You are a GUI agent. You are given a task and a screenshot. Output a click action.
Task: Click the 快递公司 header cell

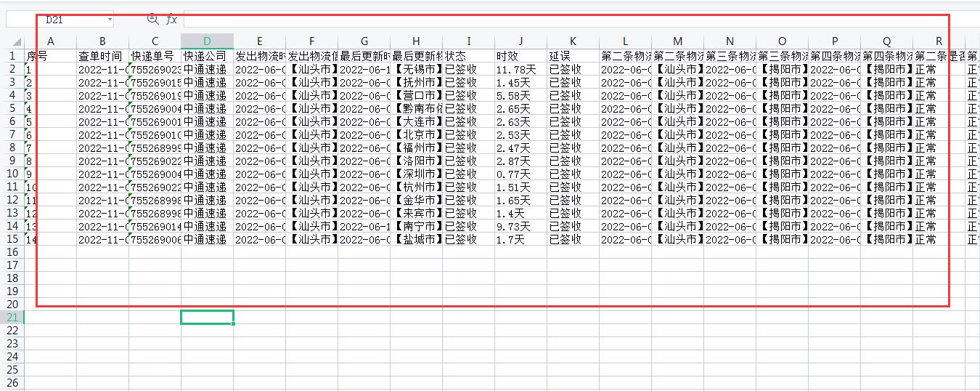pyautogui.click(x=207, y=56)
